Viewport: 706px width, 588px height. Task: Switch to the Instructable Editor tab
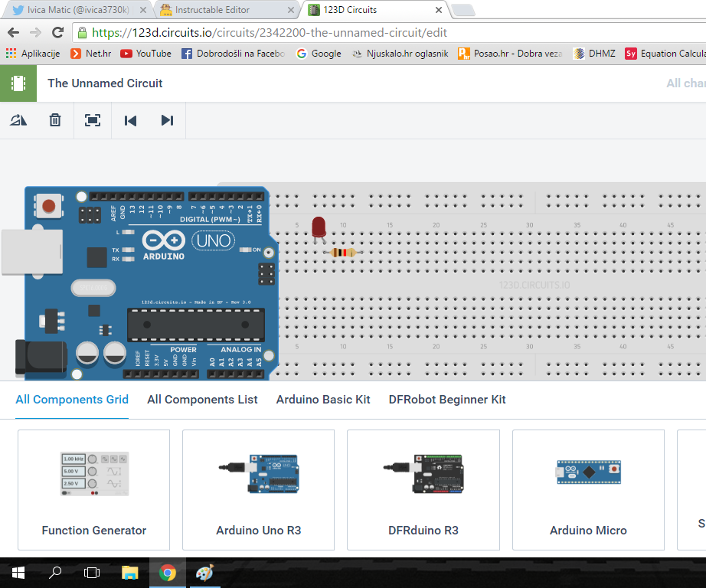(x=222, y=11)
